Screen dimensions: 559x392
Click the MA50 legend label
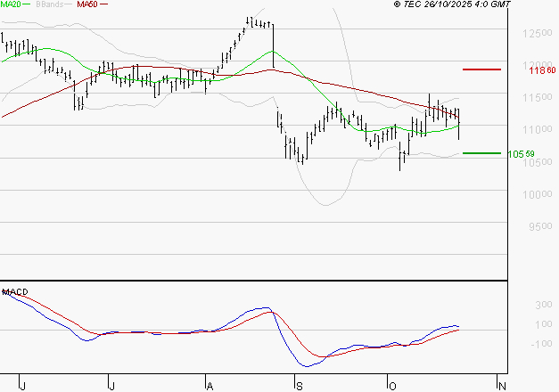[x=87, y=4]
